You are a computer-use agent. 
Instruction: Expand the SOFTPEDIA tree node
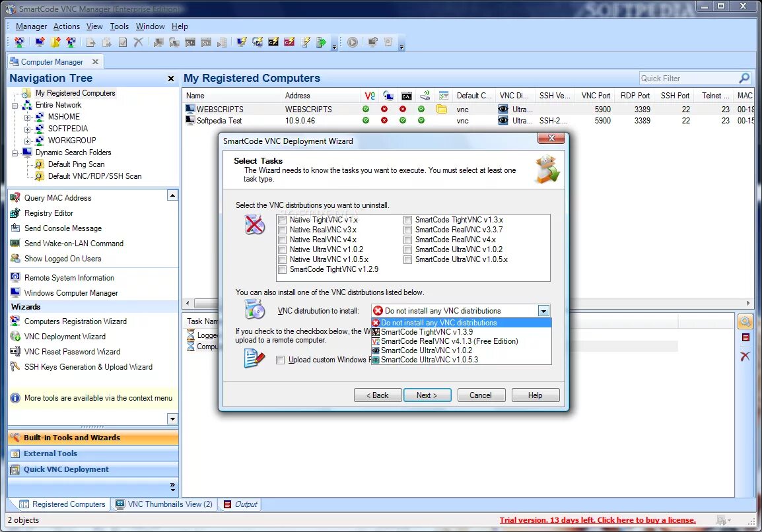click(28, 129)
